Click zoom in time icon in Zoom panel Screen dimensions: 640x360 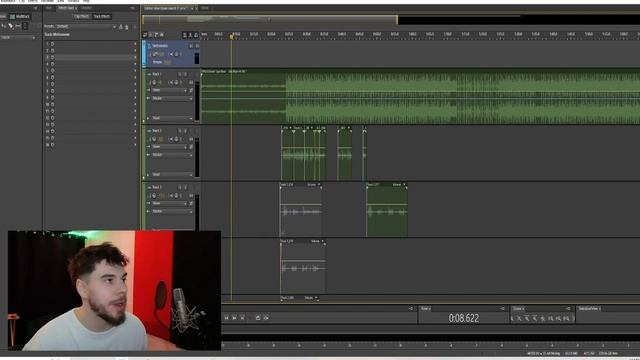[x=527, y=318]
